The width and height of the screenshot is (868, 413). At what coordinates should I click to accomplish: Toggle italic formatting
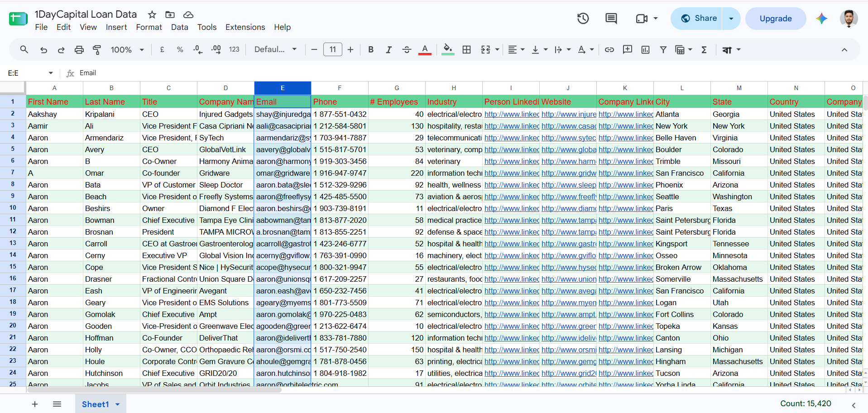(388, 50)
